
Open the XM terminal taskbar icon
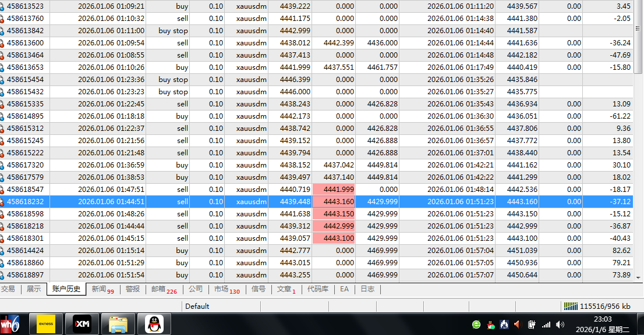(x=81, y=324)
